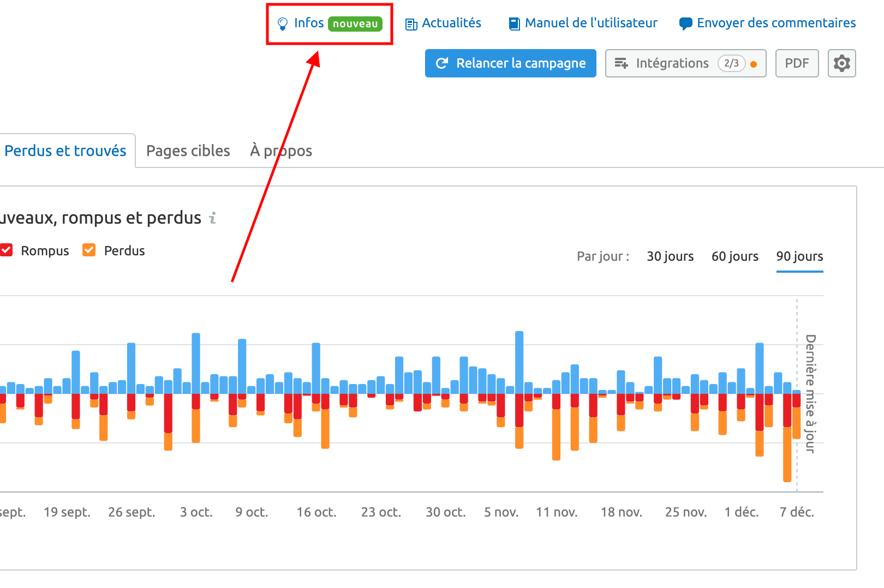The width and height of the screenshot is (884, 588).
Task: Open settings gear icon
Action: click(x=841, y=63)
